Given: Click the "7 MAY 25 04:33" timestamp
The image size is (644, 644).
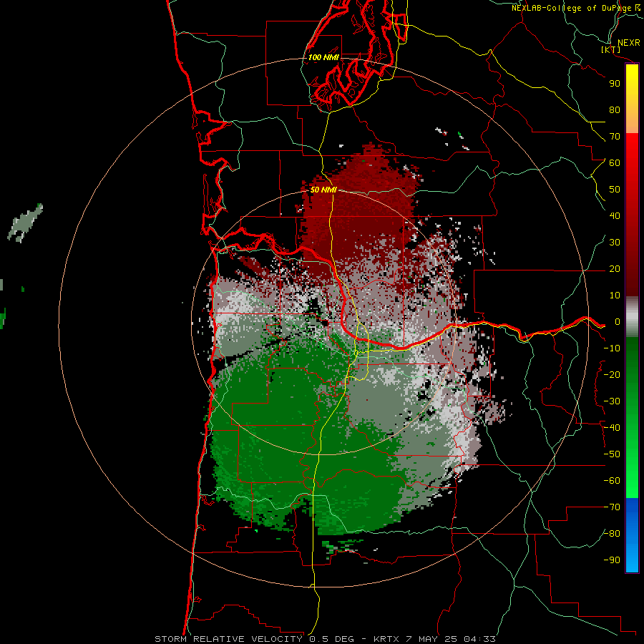Looking at the screenshot, I should (451, 639).
